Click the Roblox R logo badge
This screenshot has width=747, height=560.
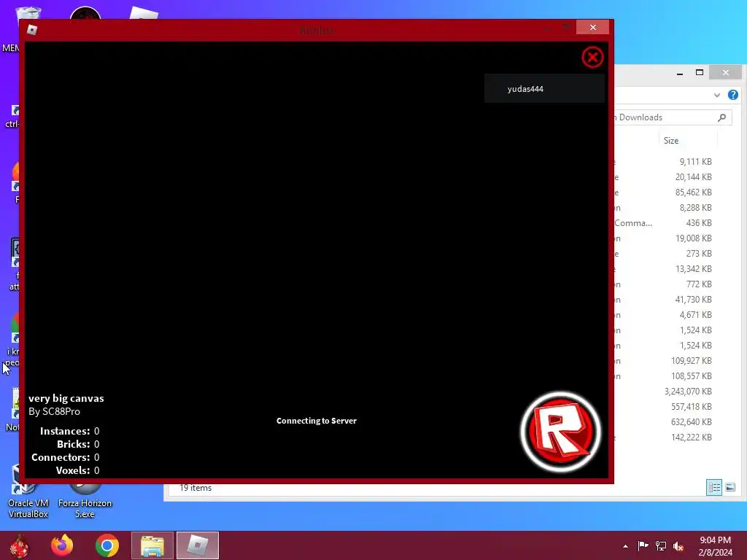point(561,432)
